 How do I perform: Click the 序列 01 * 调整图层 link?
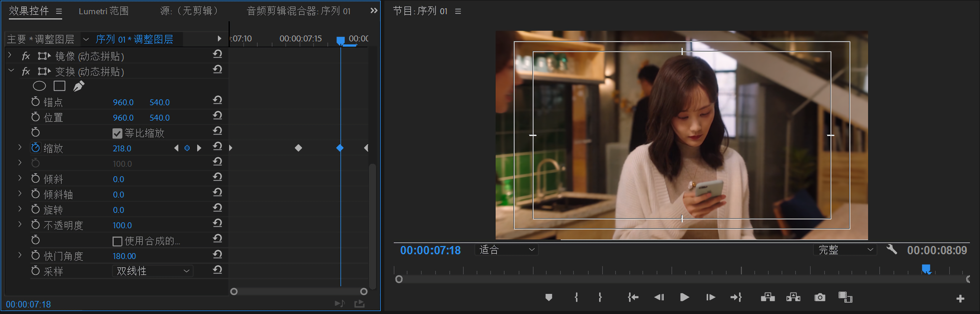point(134,39)
